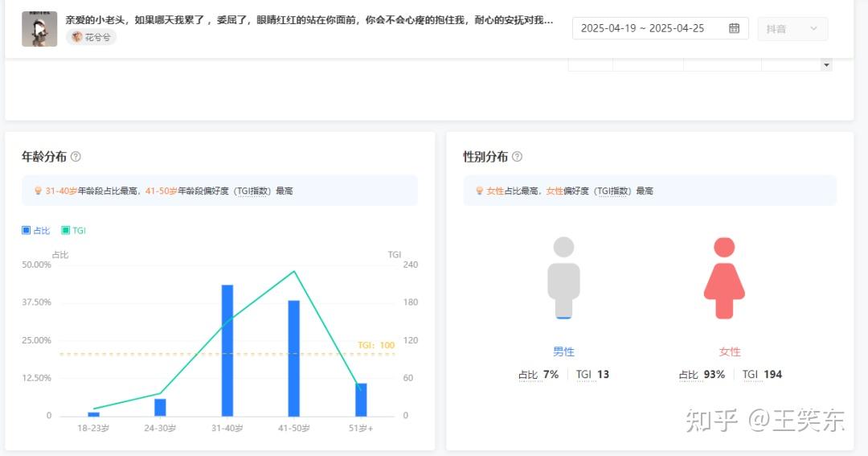This screenshot has height=456, width=868.
Task: Click the TGI line peak at 41-50岁
Action: tap(294, 272)
